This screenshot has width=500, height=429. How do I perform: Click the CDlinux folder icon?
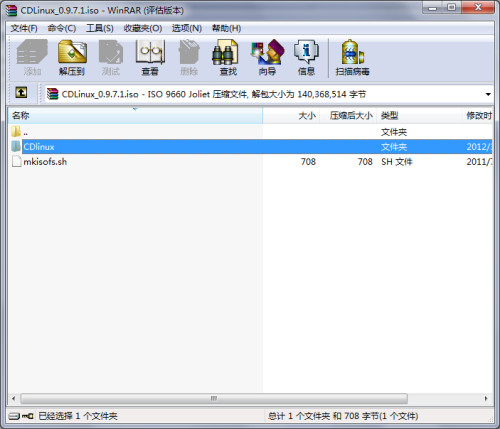click(16, 146)
